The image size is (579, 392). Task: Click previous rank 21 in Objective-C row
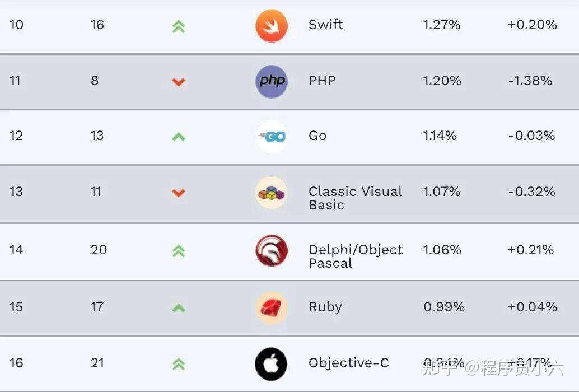pyautogui.click(x=97, y=363)
